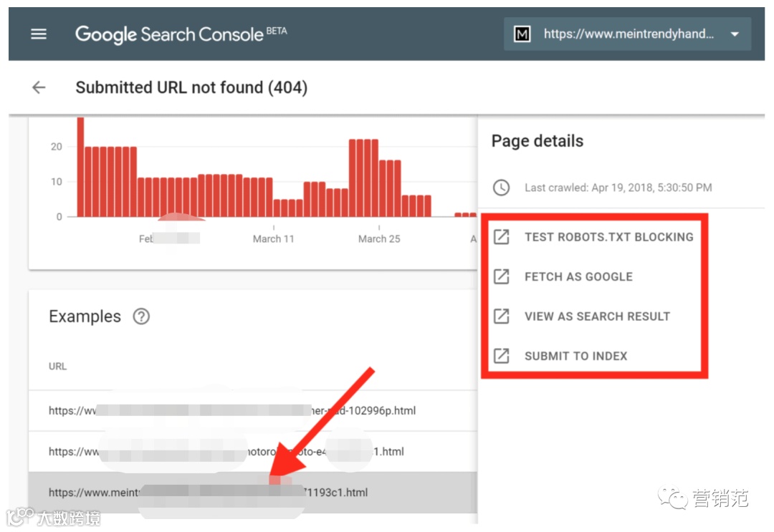Open external icon beside Fetch as Google
The width and height of the screenshot is (774, 532).
502,276
